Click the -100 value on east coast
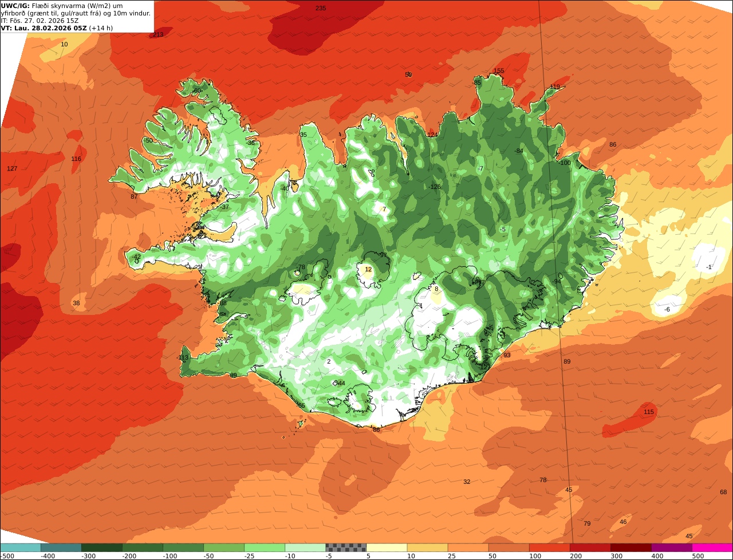Image resolution: width=733 pixels, height=560 pixels. [x=565, y=163]
